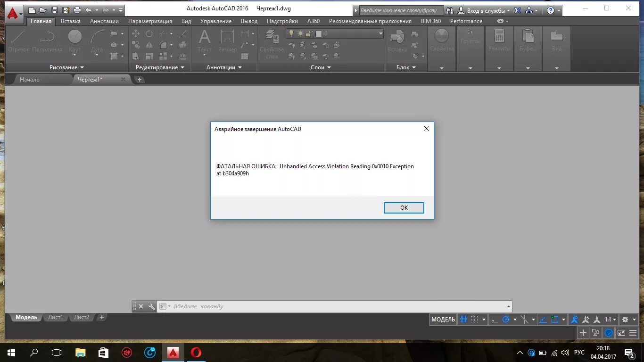Image resolution: width=644 pixels, height=362 pixels.
Task: Open Свойства слоя layer properties
Action: point(272,44)
